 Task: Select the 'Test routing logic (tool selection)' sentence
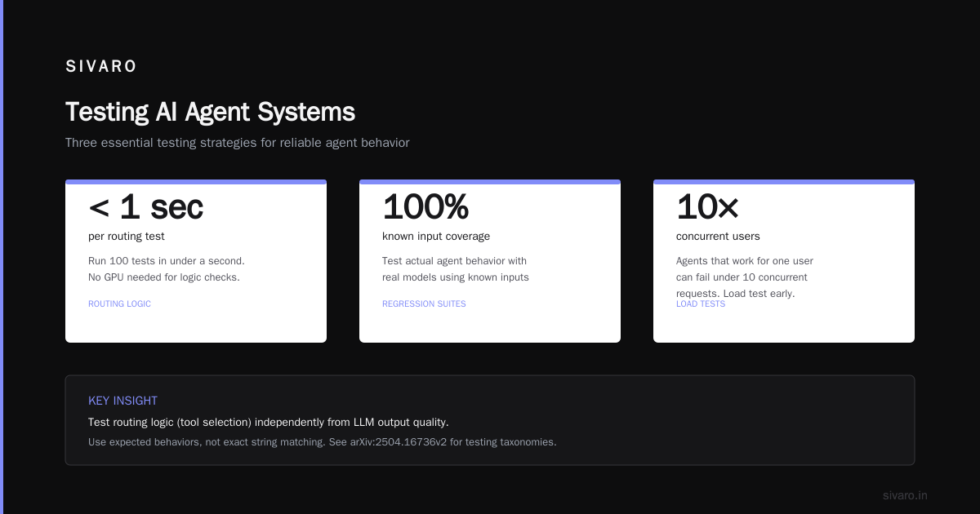269,423
